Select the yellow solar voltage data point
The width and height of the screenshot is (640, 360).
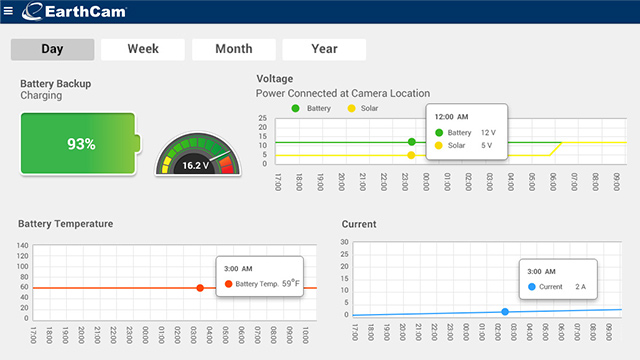click(x=411, y=155)
